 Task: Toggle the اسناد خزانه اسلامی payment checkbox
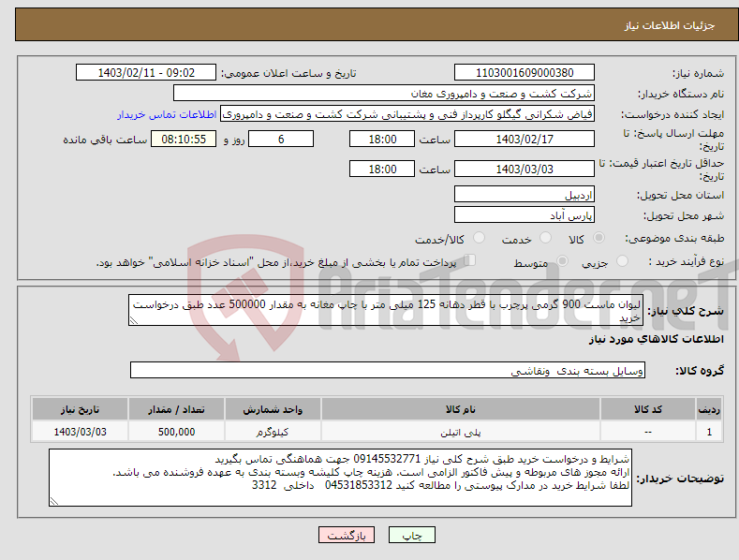click(x=470, y=260)
